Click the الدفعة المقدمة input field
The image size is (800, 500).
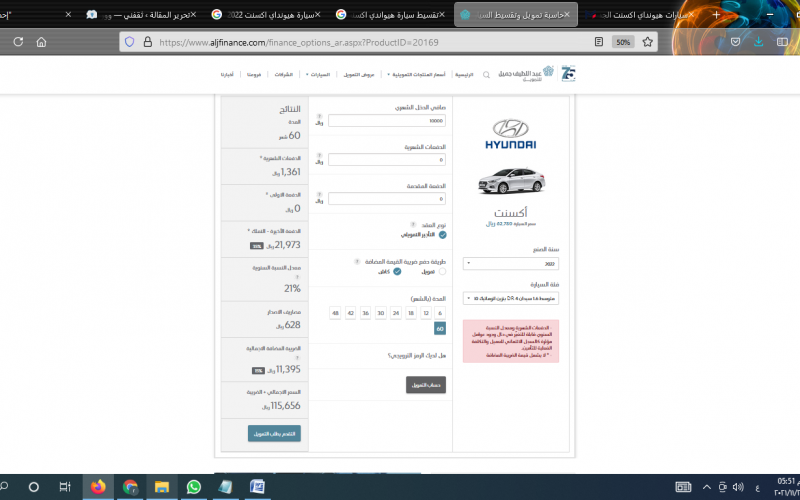(x=387, y=198)
